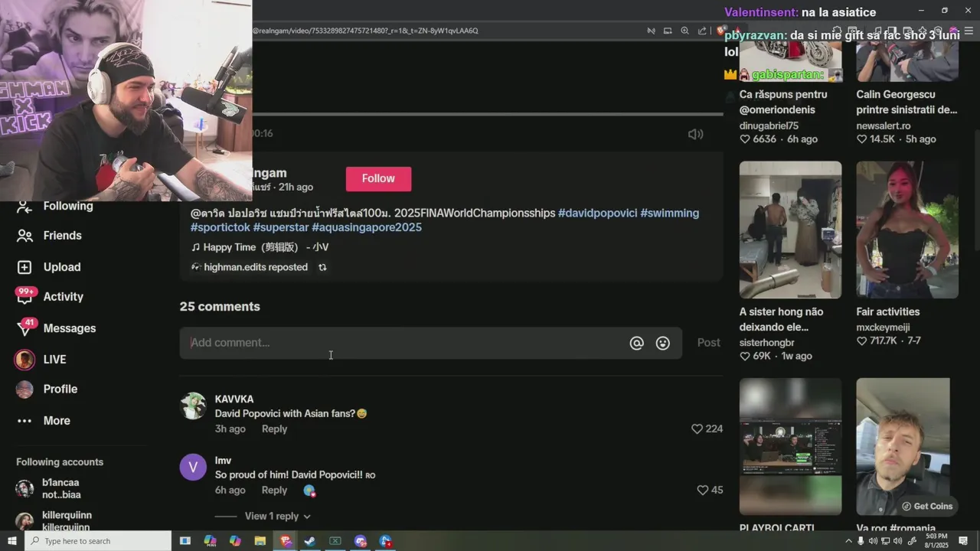Click the browser share page icon
The image size is (980, 551).
coord(702,31)
